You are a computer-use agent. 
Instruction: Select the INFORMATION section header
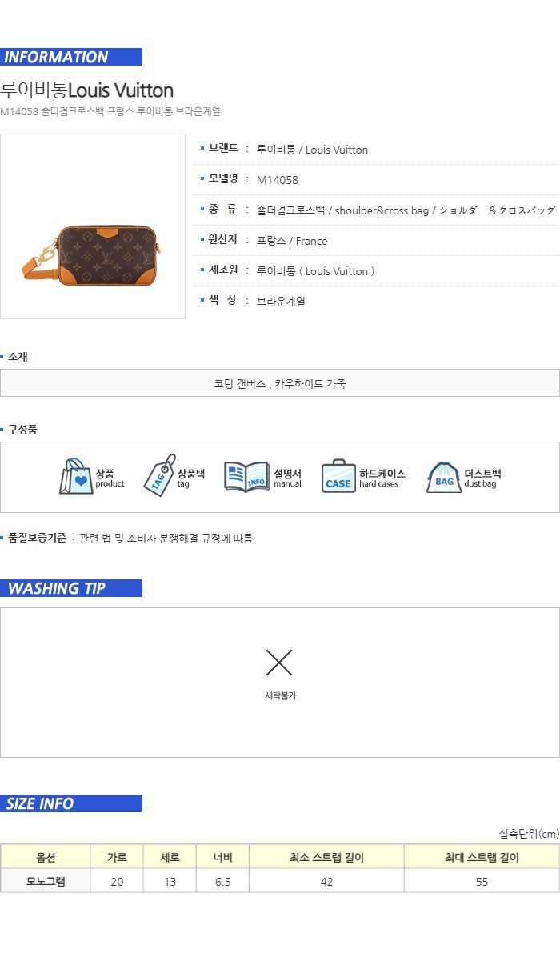(71, 57)
